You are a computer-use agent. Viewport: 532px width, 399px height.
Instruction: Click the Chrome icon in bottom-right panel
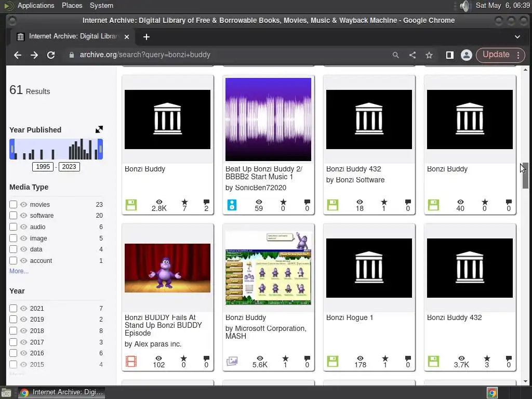[x=492, y=393]
